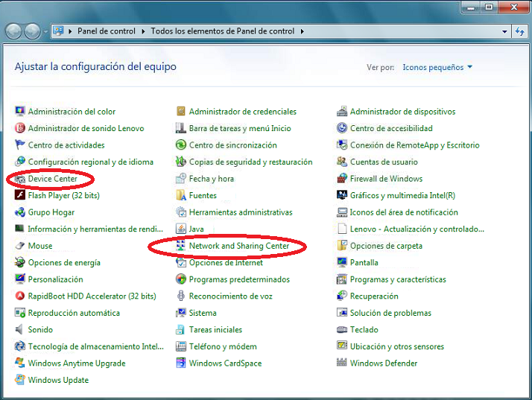
Task: Open the address bar history dropdown arrow
Action: [x=504, y=31]
